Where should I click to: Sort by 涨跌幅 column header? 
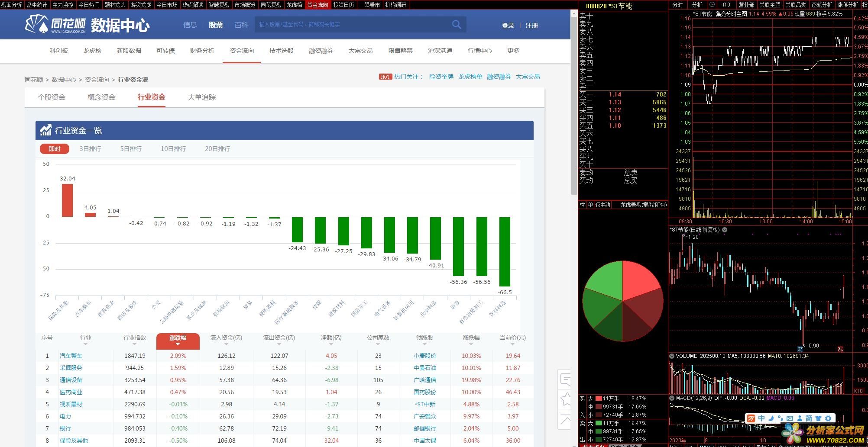178,341
